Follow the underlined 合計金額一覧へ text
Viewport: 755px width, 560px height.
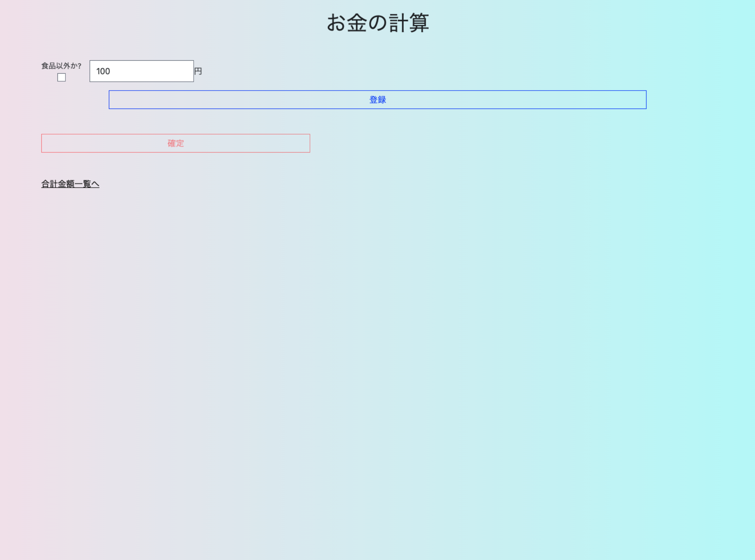70,184
